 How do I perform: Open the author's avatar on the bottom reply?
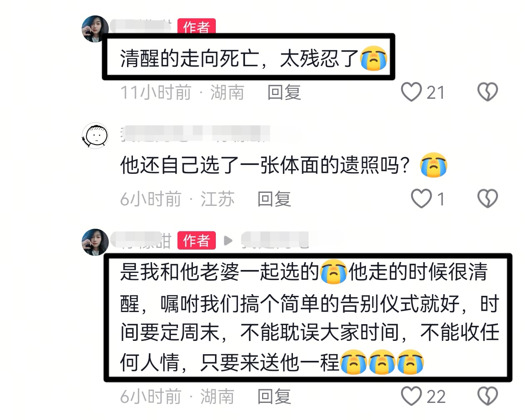click(x=95, y=242)
